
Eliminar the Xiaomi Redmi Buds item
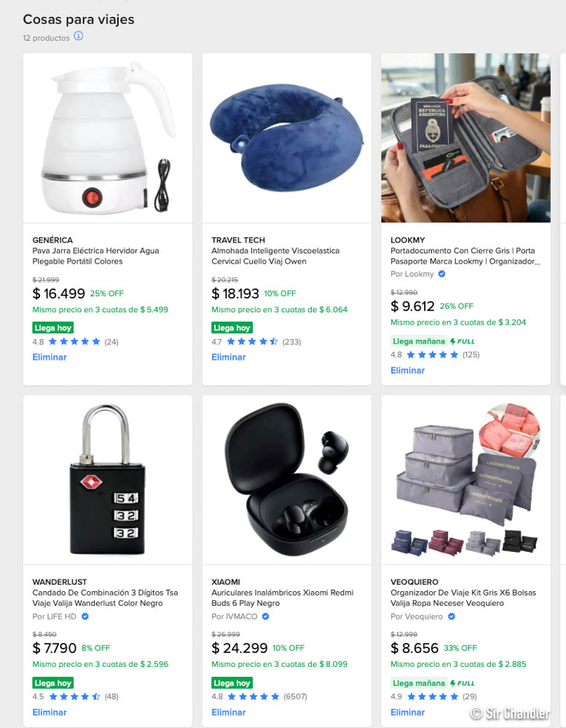click(229, 712)
